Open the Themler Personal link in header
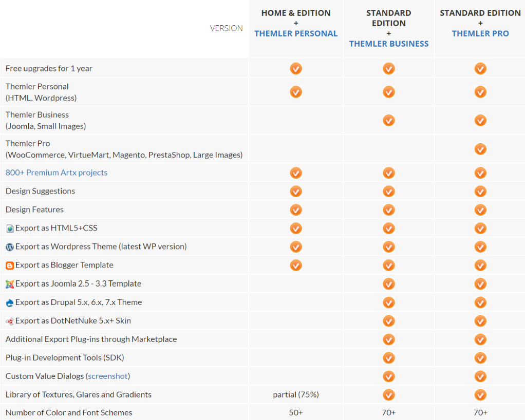The height and width of the screenshot is (420, 525). tap(296, 33)
